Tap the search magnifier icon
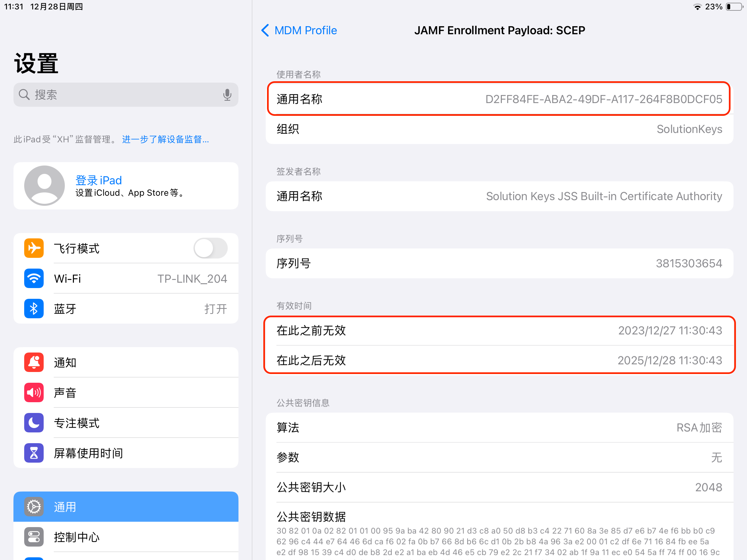The image size is (747, 560). click(x=24, y=95)
